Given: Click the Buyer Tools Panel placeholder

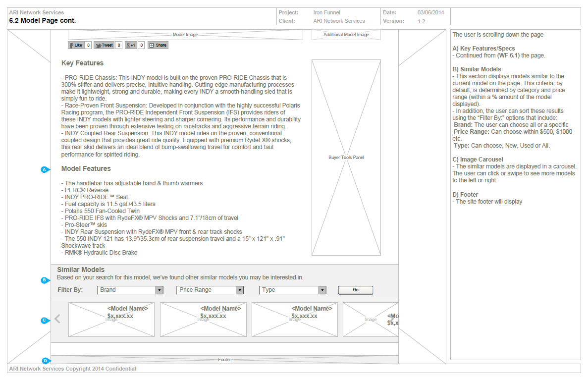Looking at the screenshot, I should (x=346, y=158).
